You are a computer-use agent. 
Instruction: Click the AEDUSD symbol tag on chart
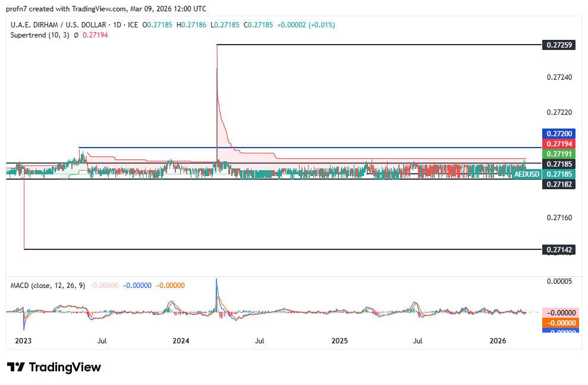coord(526,174)
